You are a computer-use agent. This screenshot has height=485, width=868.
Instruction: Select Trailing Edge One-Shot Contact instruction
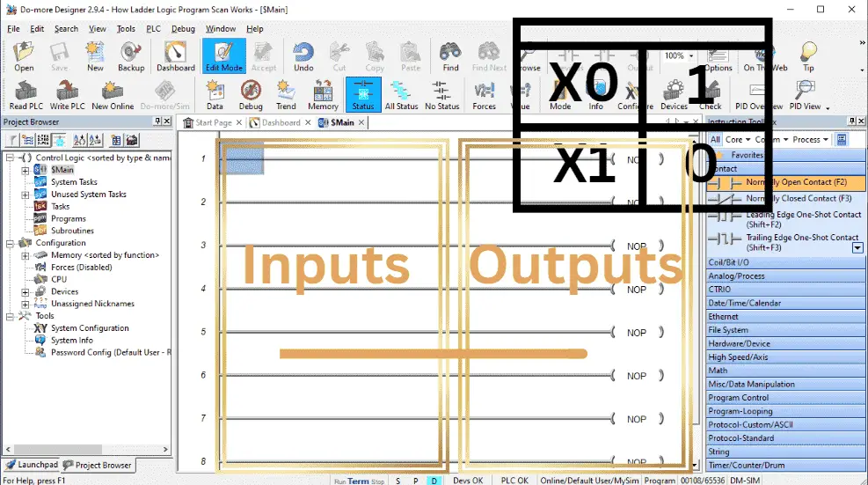click(785, 242)
